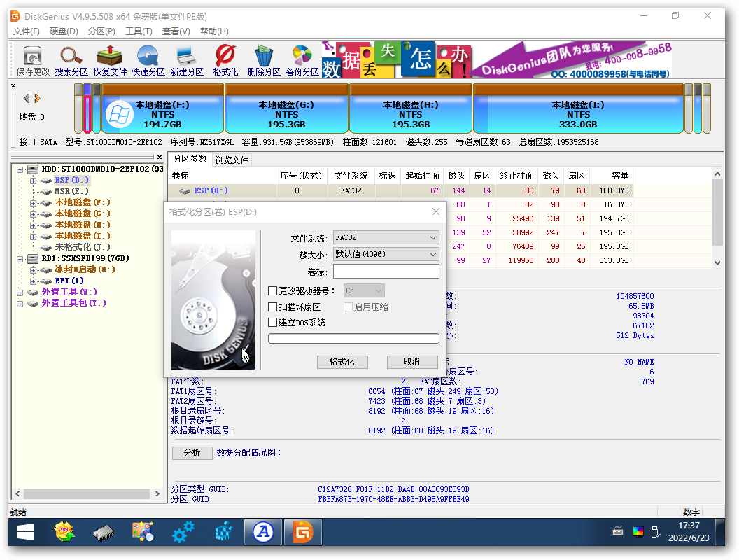This screenshot has height=560, width=739.
Task: Click the keyboard tray icon
Action: pyautogui.click(x=618, y=532)
